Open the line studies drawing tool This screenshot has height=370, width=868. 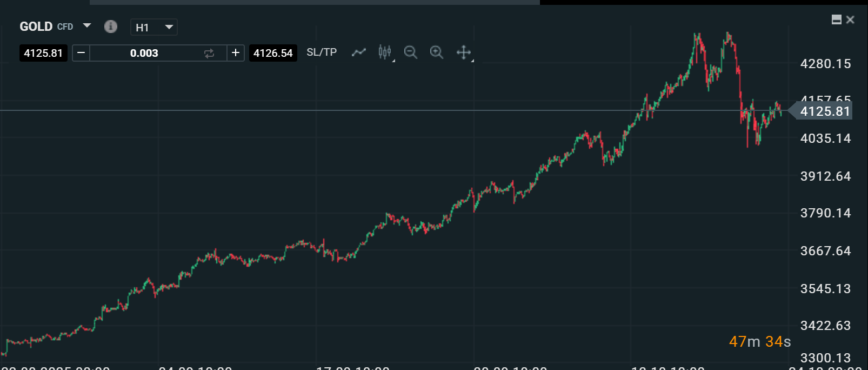click(x=359, y=52)
